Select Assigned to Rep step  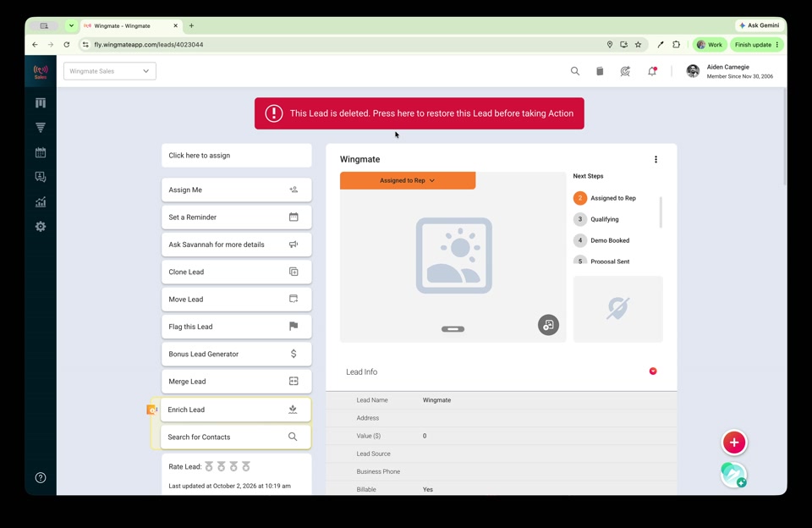click(605, 198)
